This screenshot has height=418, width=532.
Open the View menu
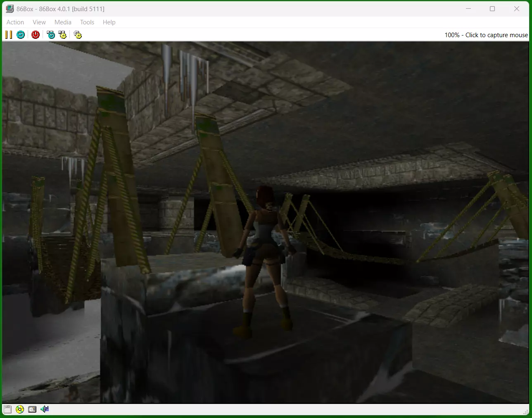pyautogui.click(x=39, y=22)
